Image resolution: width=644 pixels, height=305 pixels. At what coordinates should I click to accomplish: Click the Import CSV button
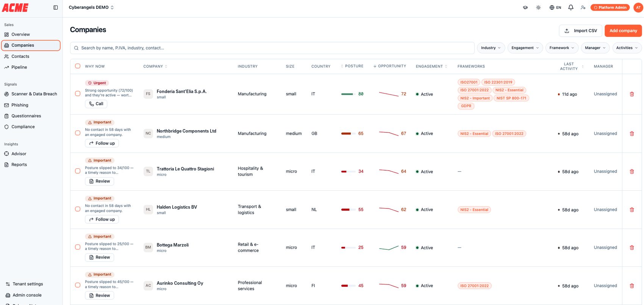[x=580, y=31]
